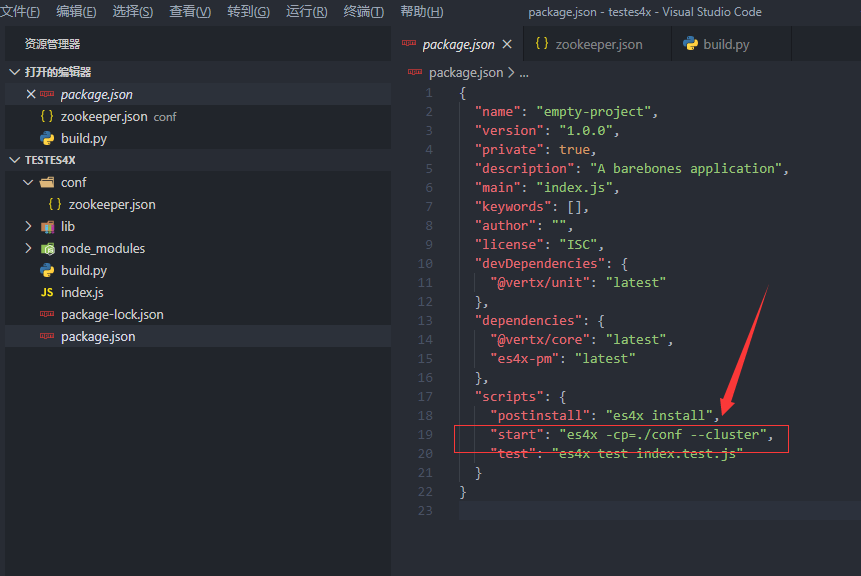Viewport: 861px width, 576px height.
Task: Click the "@vertx/core" key on line 14
Action: tap(540, 339)
